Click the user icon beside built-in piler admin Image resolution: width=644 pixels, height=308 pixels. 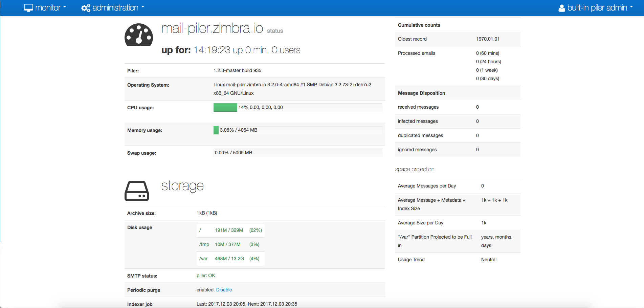point(562,8)
